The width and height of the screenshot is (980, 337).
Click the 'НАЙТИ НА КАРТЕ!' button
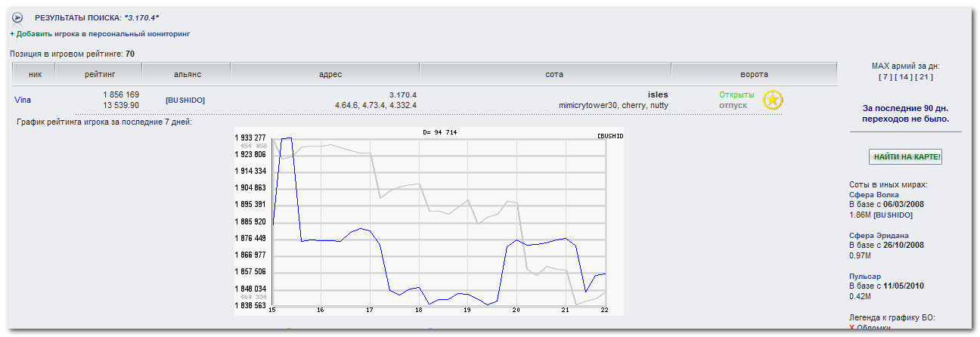point(905,157)
